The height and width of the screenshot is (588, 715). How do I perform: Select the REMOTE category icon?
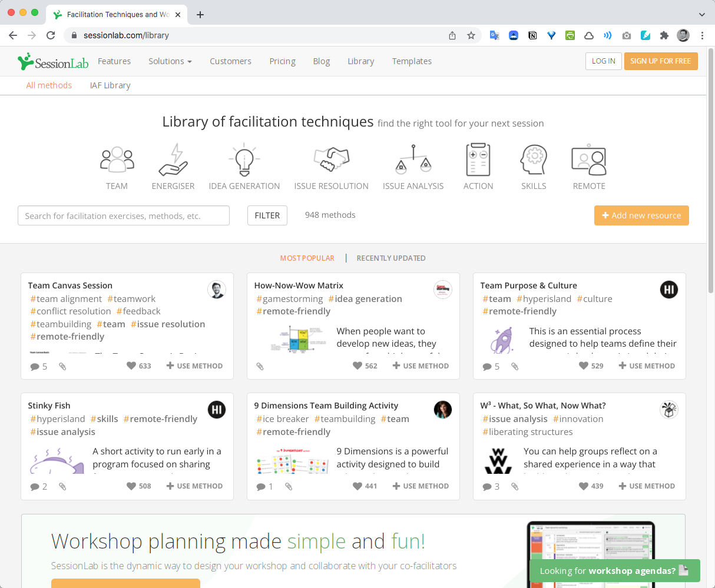pos(589,160)
